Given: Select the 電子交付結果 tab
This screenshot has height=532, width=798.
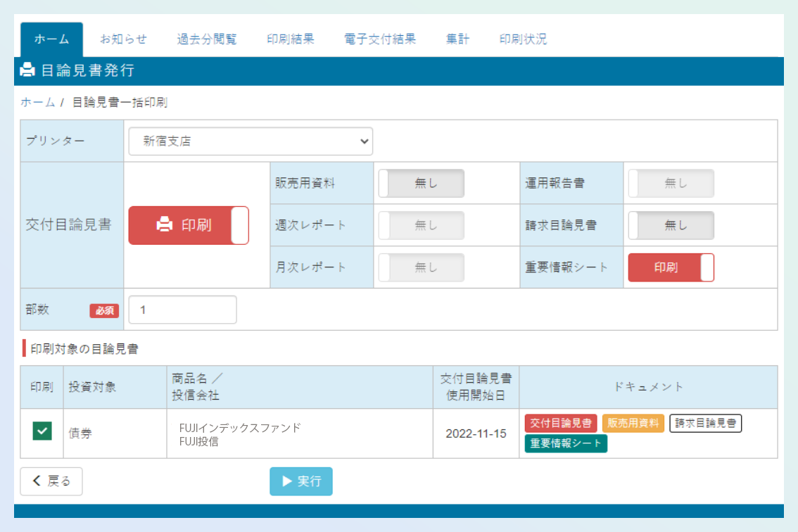Looking at the screenshot, I should pyautogui.click(x=380, y=39).
